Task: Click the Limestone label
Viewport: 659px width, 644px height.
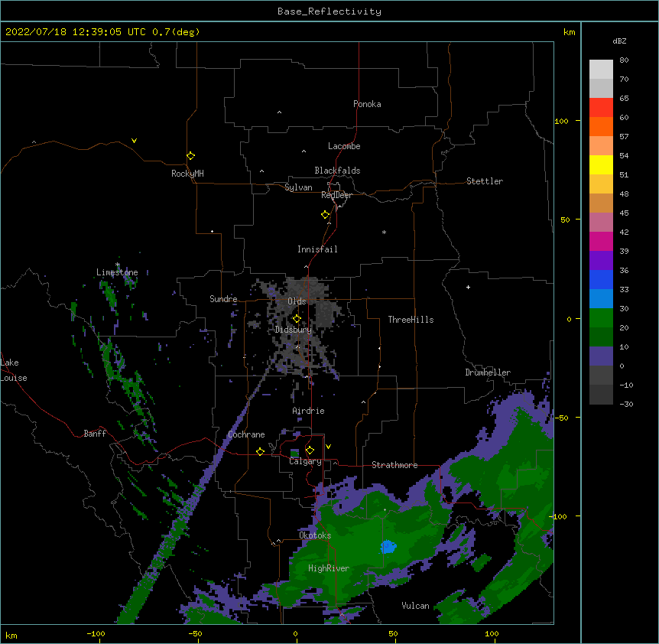Action: [117, 272]
